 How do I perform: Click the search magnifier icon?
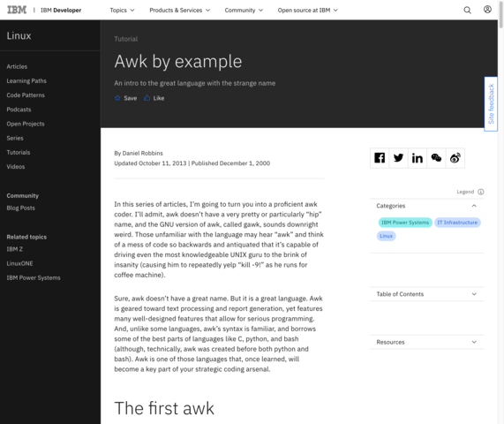pos(467,11)
